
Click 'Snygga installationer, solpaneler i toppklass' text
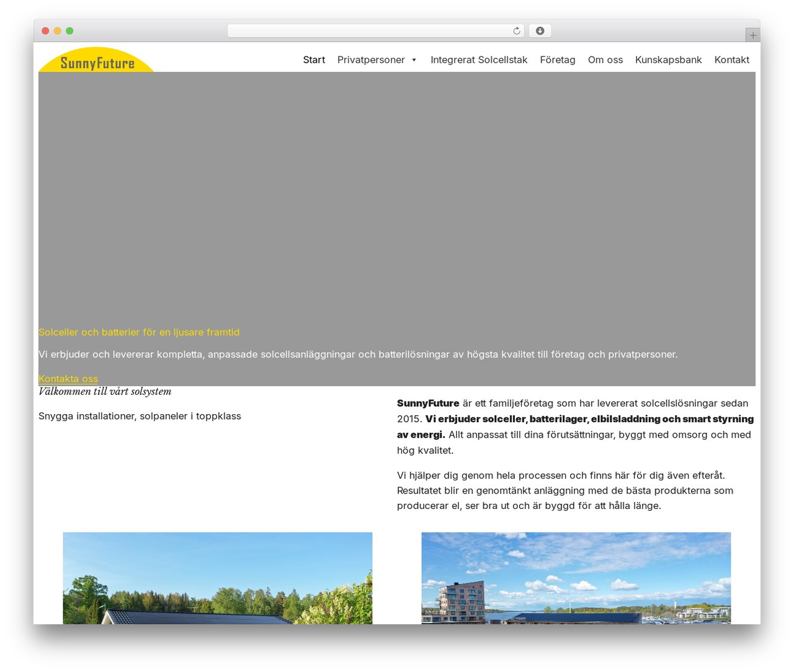click(140, 416)
